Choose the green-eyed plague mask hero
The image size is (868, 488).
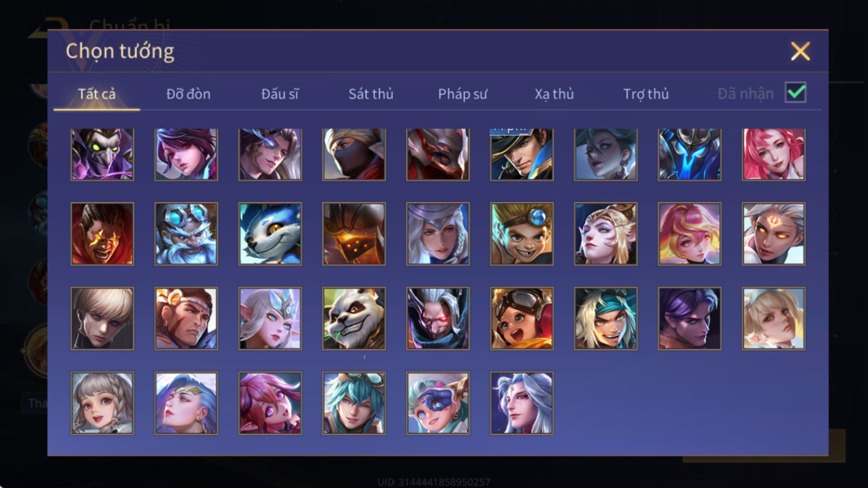(x=102, y=154)
